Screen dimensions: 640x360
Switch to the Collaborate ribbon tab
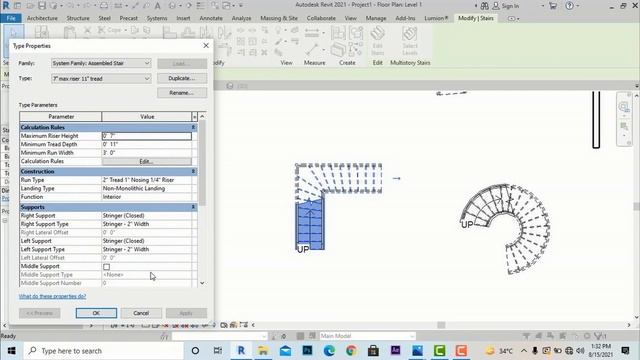pos(321,18)
